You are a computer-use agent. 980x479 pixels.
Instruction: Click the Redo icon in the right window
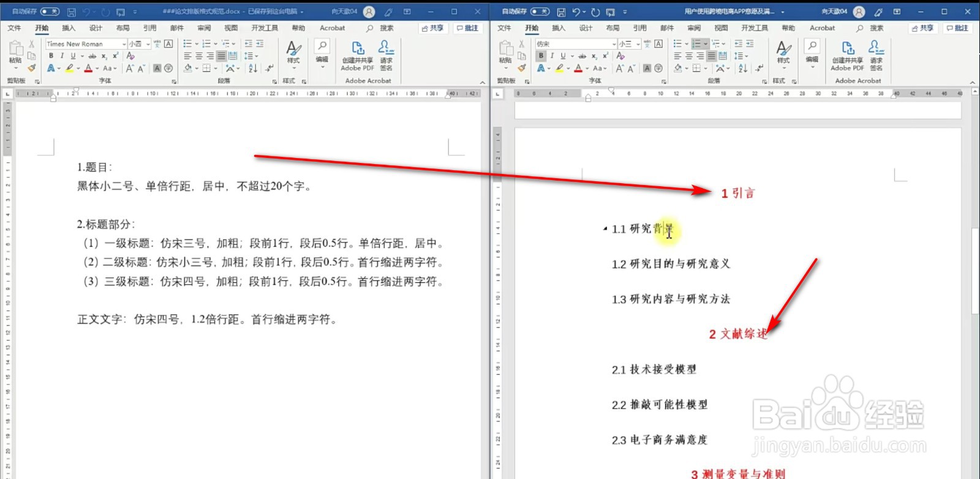[x=595, y=12]
